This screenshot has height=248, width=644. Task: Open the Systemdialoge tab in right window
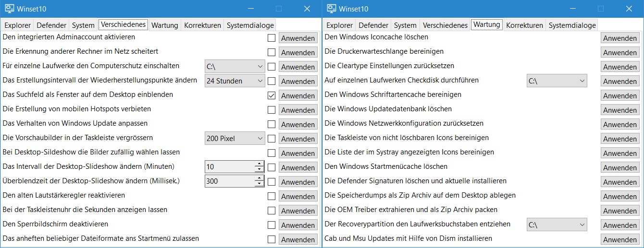click(572, 25)
